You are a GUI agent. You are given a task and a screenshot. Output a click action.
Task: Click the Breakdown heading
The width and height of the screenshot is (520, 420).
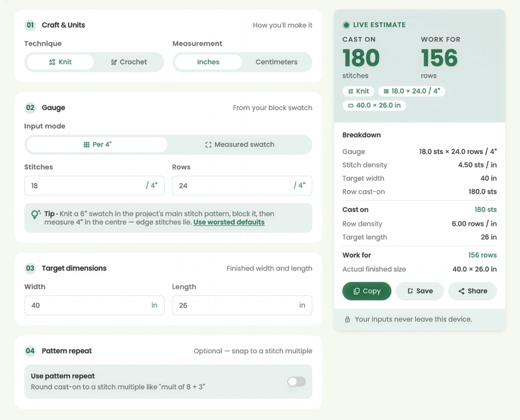point(361,135)
